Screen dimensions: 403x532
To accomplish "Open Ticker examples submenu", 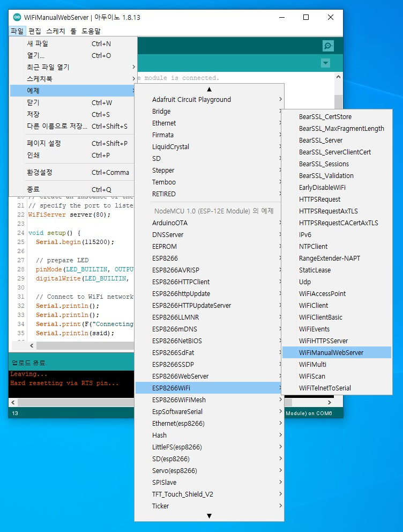I will 209,506.
